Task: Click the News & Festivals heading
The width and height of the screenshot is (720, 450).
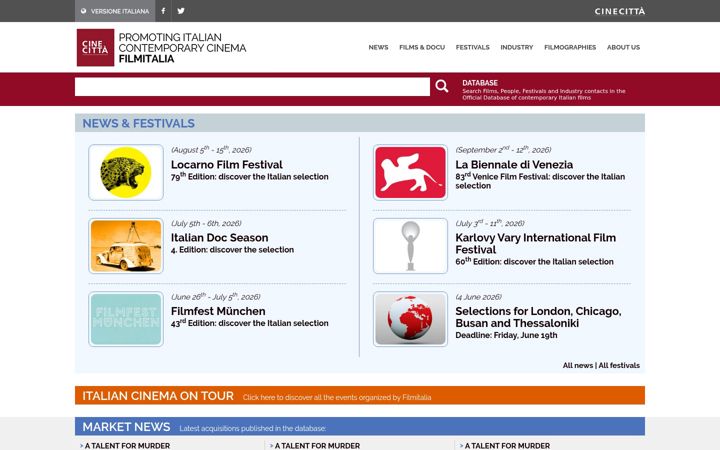Action: click(x=138, y=123)
